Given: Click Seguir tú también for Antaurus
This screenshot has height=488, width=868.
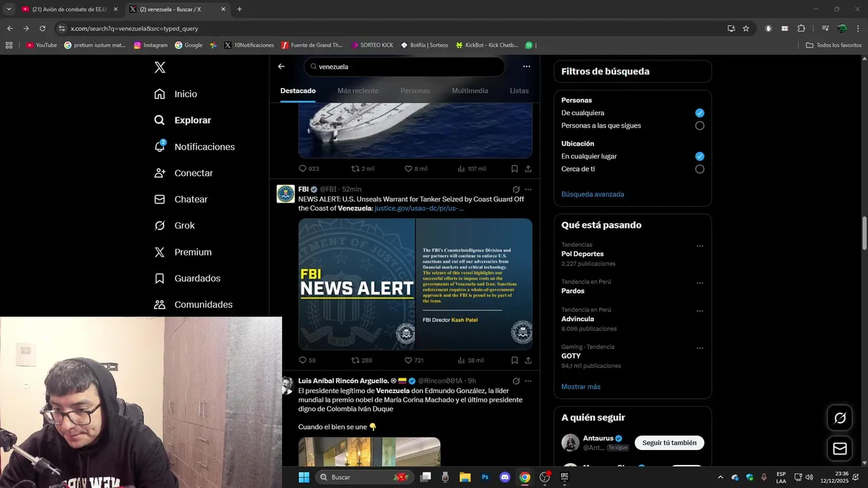Looking at the screenshot, I should 669,443.
